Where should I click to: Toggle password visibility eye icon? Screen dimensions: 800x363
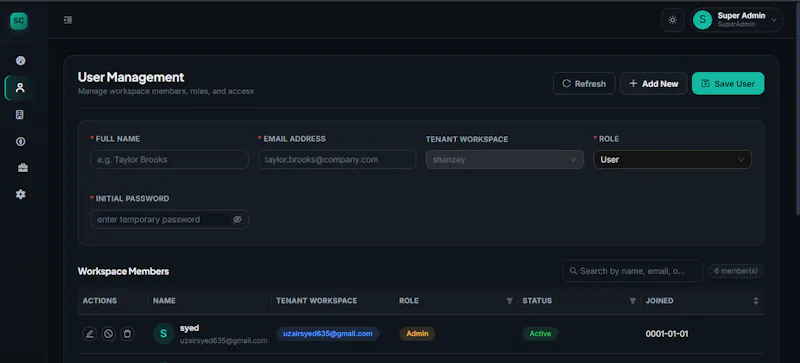pos(237,220)
